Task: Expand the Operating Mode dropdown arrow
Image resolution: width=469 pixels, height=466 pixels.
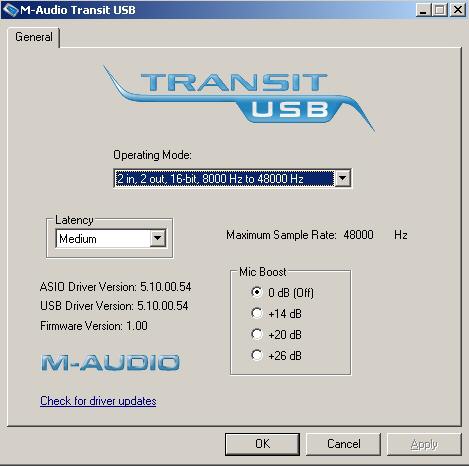Action: coord(342,179)
